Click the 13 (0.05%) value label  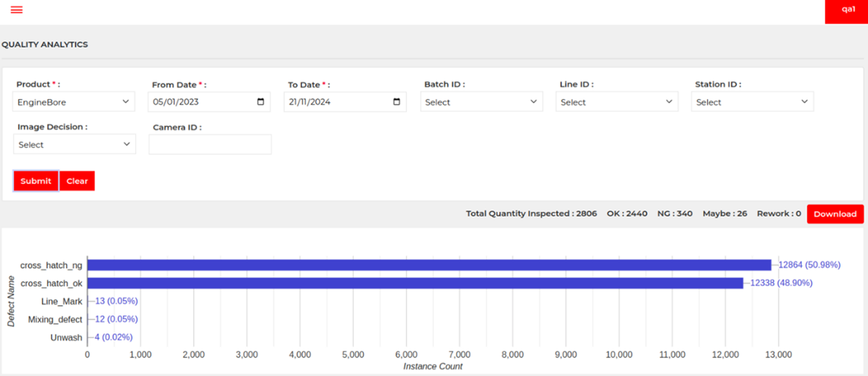point(116,301)
